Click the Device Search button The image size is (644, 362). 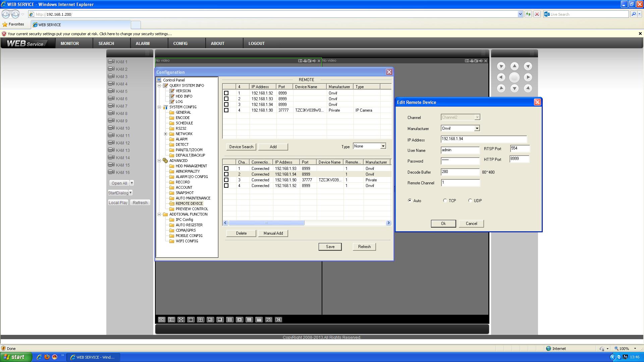[x=241, y=147]
